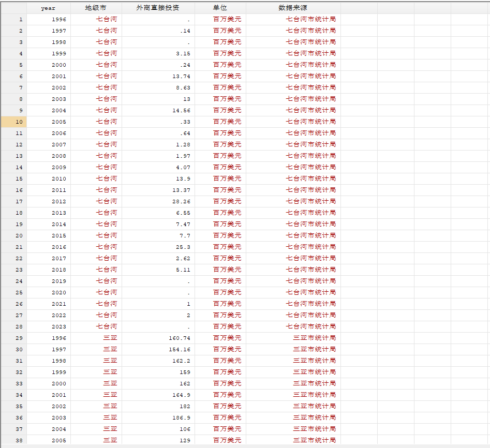Click the value 7.47 in row 19
Viewport: 490px width, 448px height.
(183, 225)
